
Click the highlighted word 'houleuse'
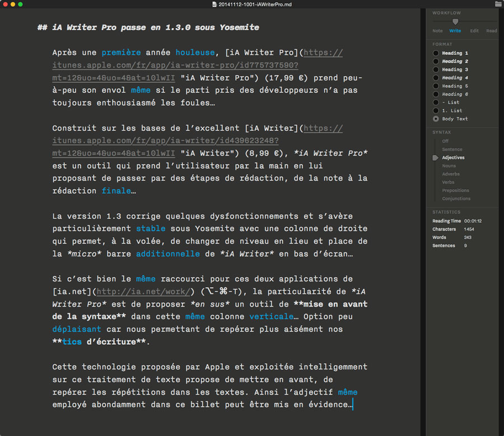point(195,53)
